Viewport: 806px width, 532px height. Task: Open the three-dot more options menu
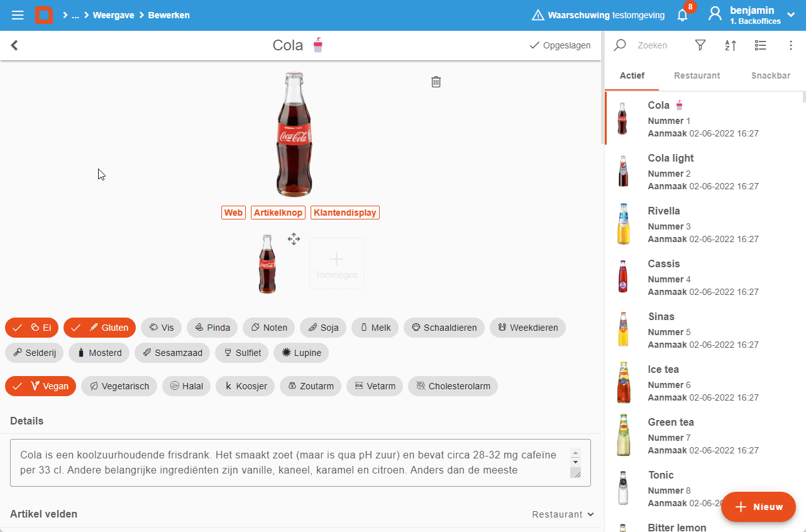pos(791,45)
